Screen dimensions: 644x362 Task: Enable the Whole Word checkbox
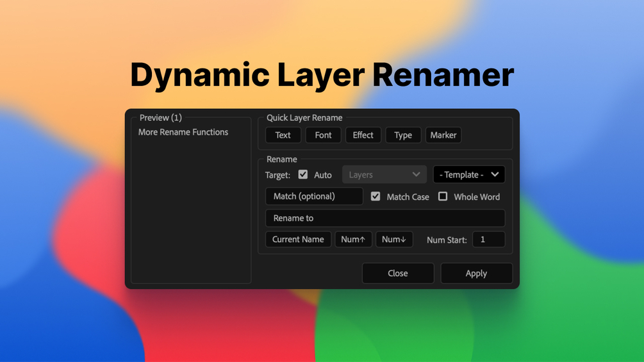(443, 196)
